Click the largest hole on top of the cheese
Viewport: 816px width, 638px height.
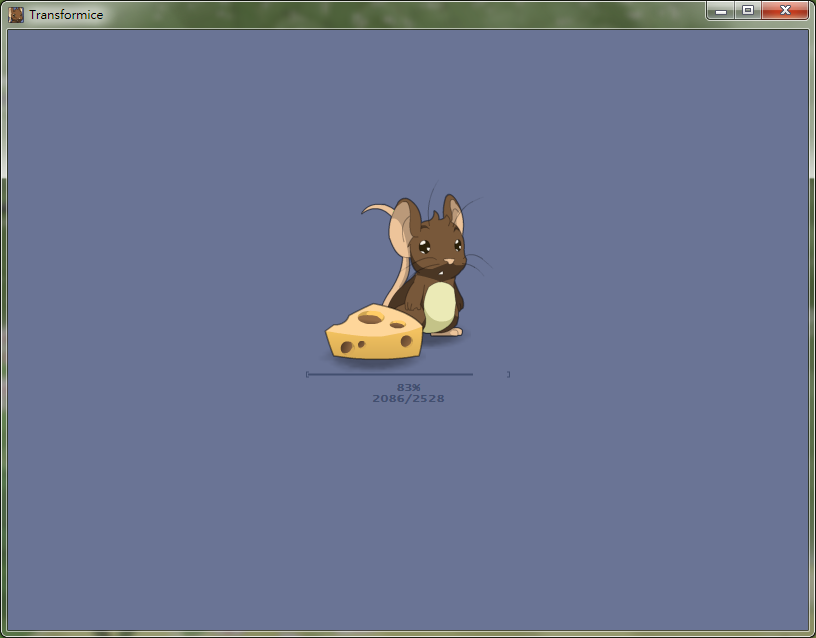pyautogui.click(x=371, y=317)
